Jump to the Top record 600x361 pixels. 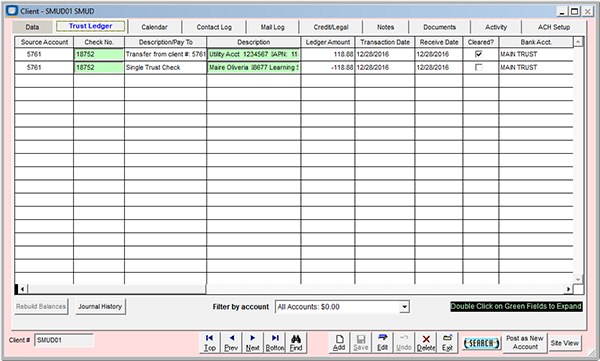tap(209, 343)
